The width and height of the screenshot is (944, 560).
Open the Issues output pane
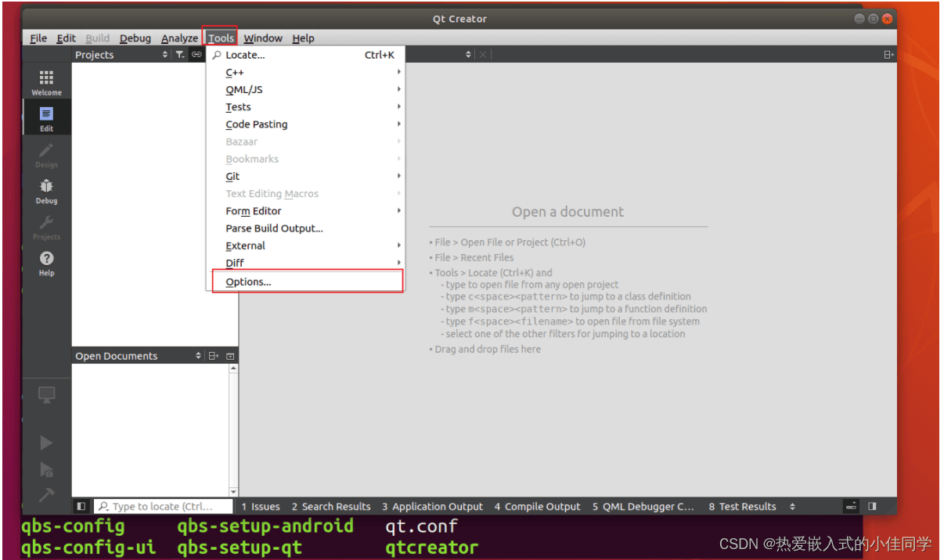pos(261,507)
